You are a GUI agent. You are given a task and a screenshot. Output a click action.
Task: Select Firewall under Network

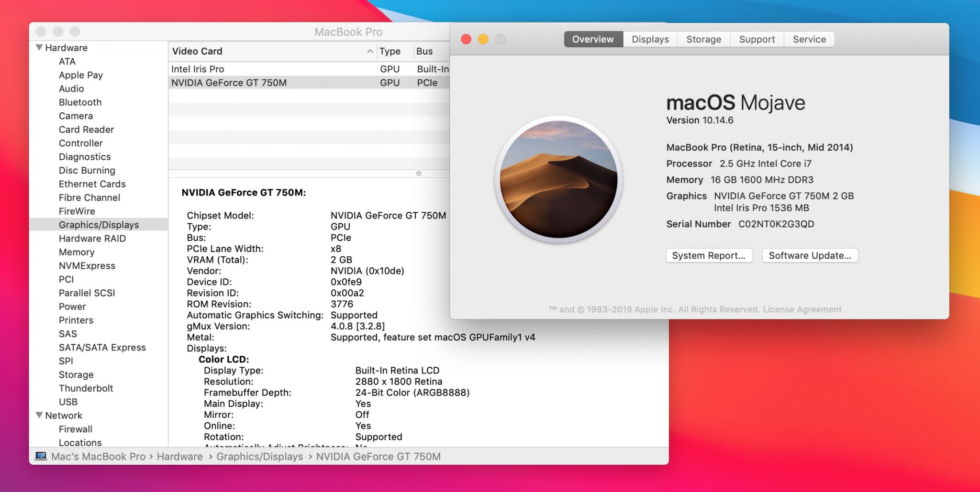coord(75,429)
